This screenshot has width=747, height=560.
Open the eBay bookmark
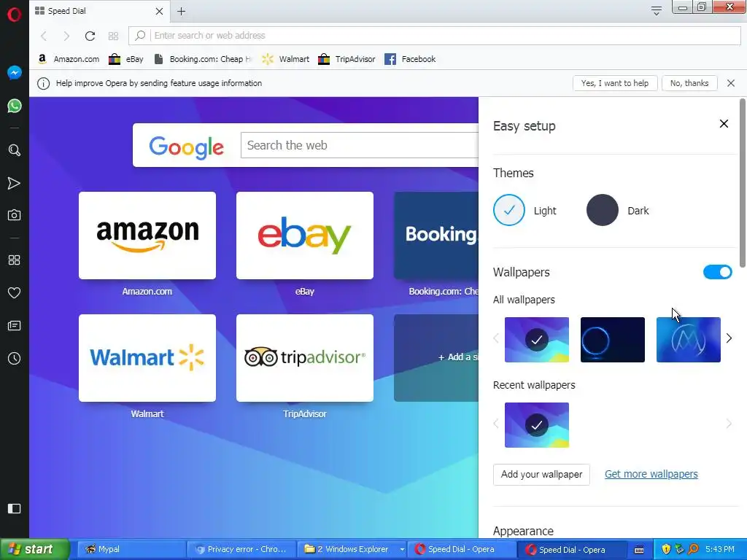126,59
